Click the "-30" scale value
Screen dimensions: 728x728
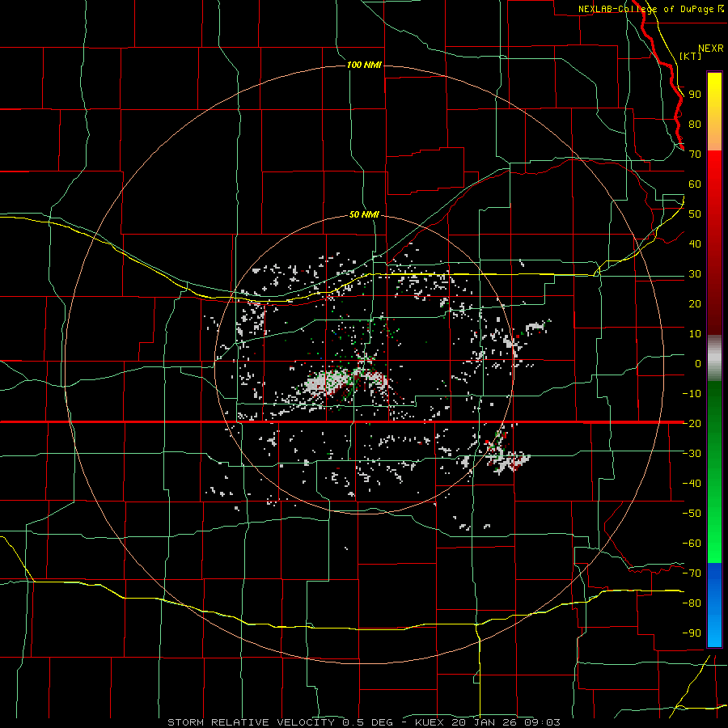coord(692,454)
